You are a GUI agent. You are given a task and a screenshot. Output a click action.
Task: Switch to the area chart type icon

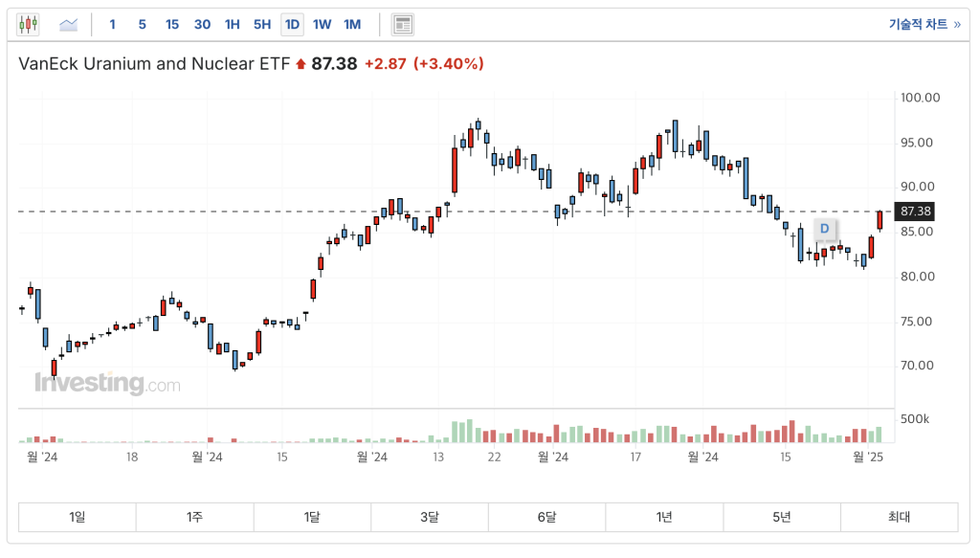(69, 24)
